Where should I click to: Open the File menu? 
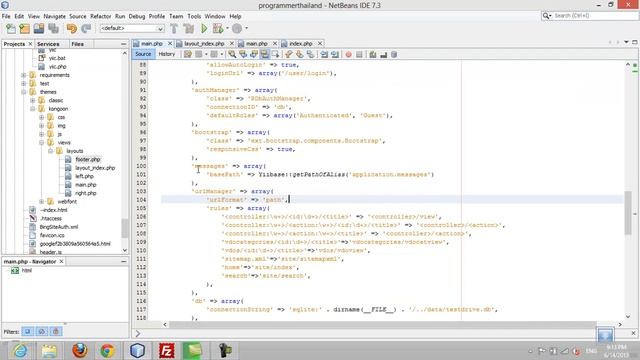point(6,16)
